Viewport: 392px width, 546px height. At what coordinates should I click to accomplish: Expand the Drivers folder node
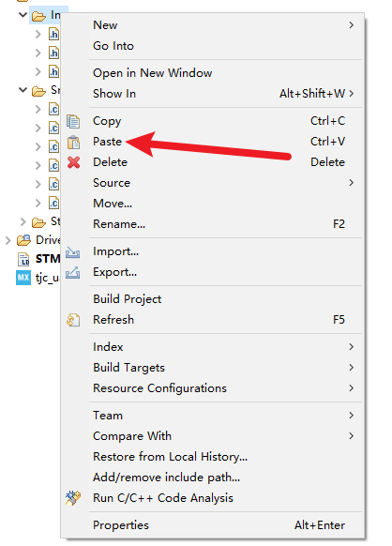(8, 240)
